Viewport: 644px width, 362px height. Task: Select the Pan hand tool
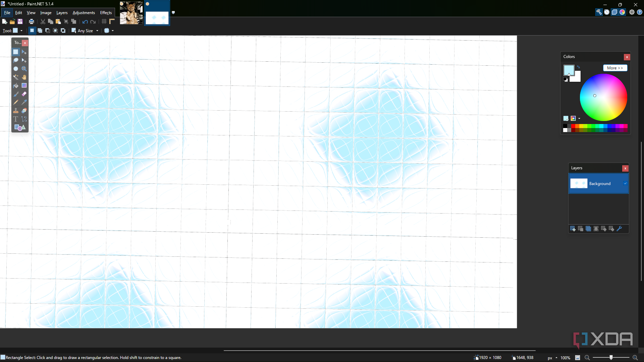24,77
